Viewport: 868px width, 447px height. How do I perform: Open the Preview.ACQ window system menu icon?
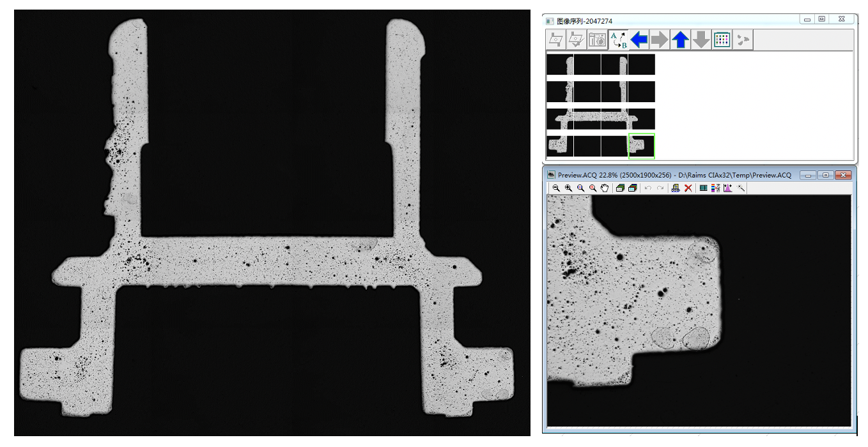551,175
